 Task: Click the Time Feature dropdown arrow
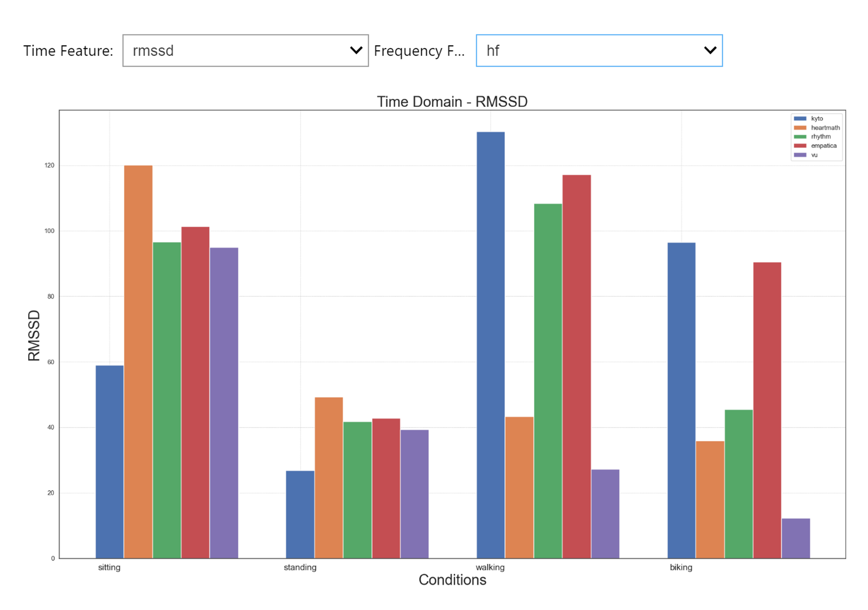pyautogui.click(x=356, y=50)
